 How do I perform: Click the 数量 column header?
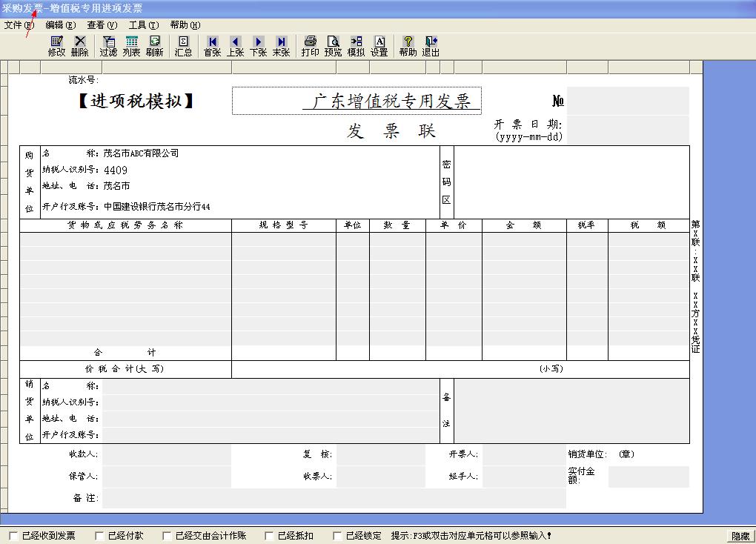click(397, 225)
